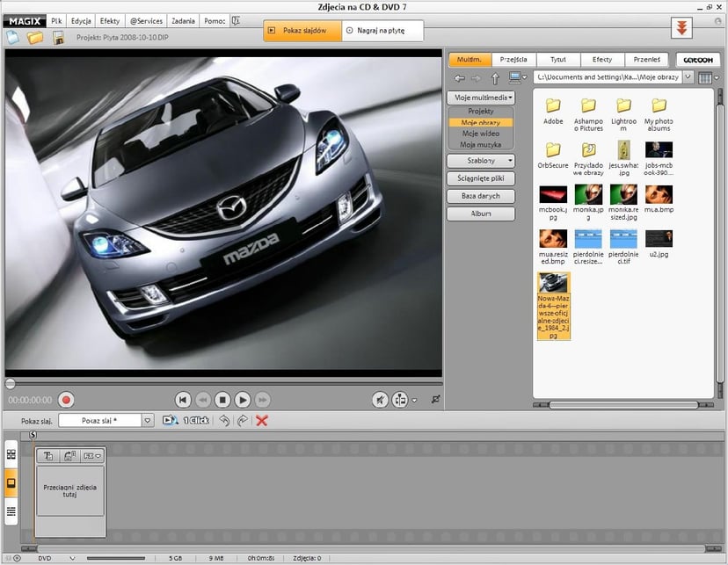Stop the slideshow playback
Image resolution: width=728 pixels, height=565 pixels.
[222, 400]
